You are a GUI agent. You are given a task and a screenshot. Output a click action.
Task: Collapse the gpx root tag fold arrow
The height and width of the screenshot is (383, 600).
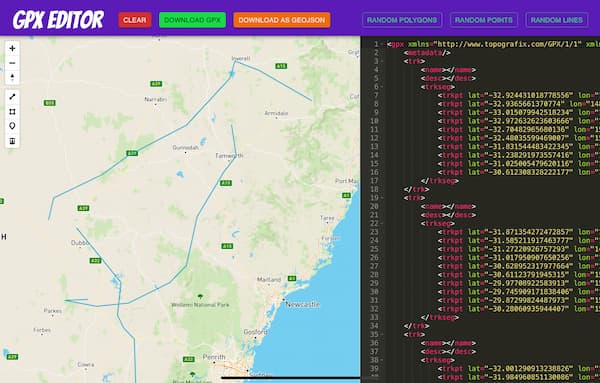(x=382, y=44)
